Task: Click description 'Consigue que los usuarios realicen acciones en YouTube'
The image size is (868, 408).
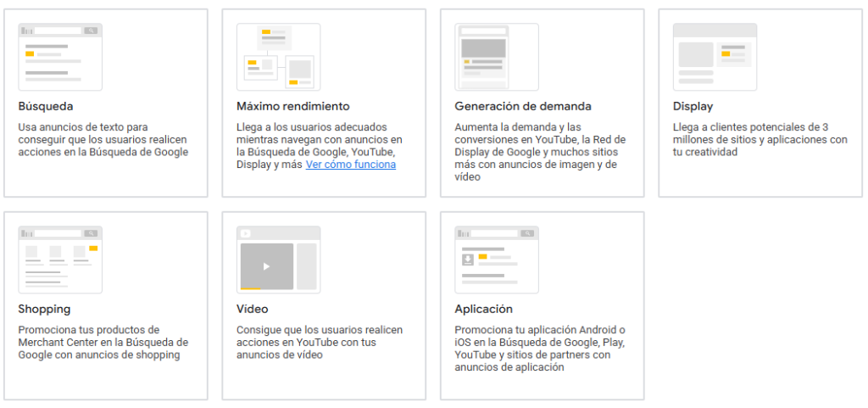Action: point(320,342)
